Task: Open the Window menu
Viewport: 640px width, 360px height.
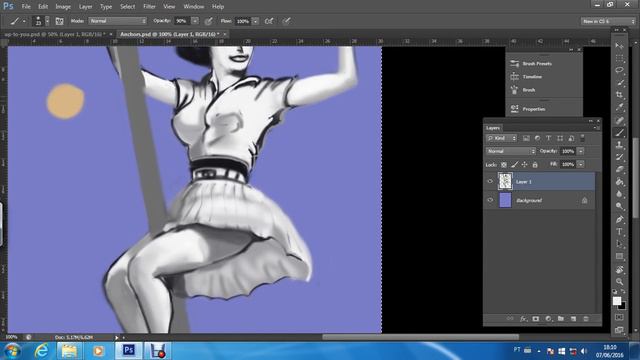Action: point(193,7)
